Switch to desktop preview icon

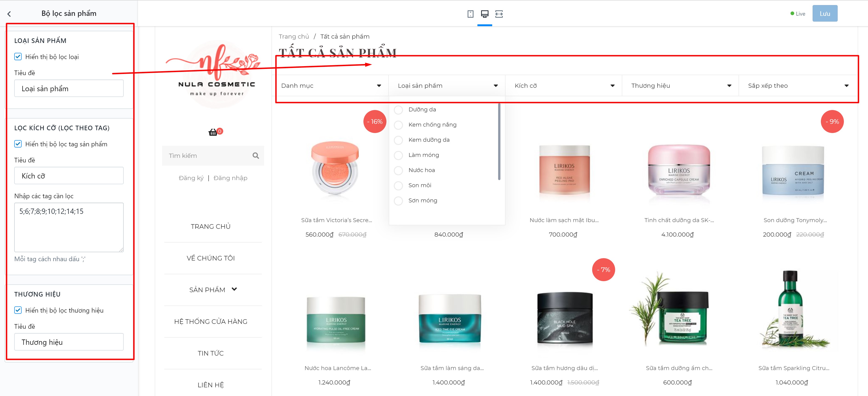point(485,14)
